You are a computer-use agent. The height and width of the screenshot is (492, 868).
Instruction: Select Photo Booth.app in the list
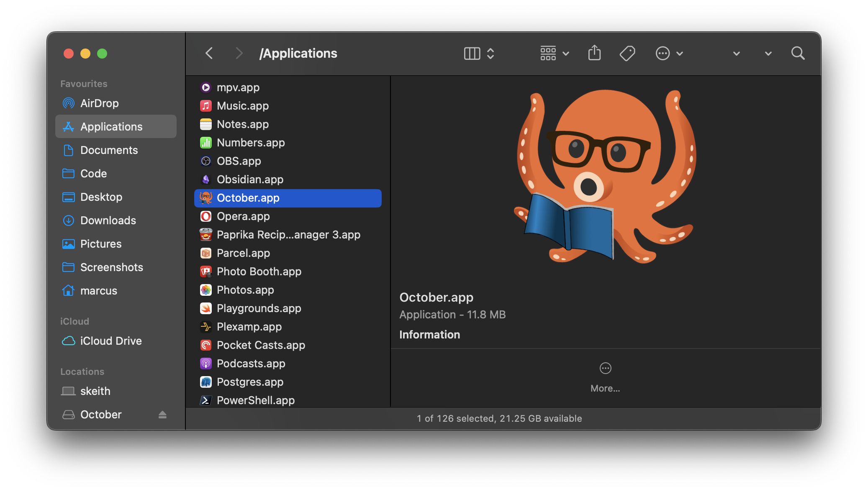click(x=259, y=272)
